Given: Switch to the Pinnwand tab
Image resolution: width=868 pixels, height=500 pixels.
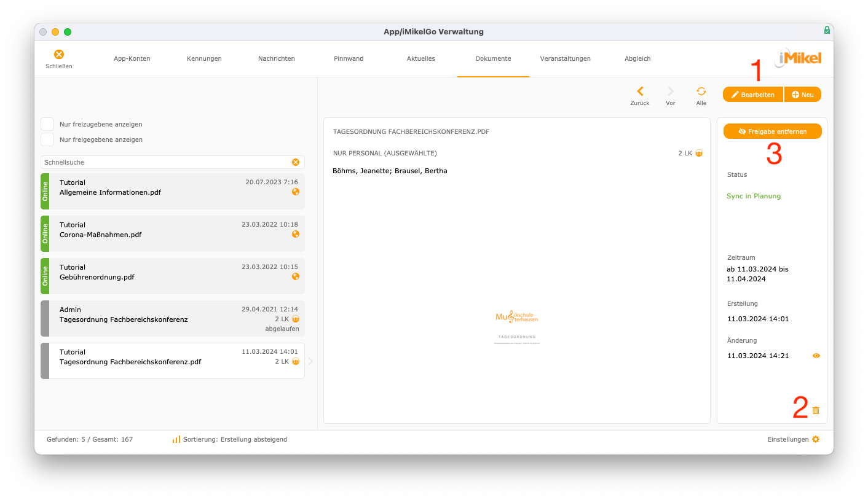Looking at the screenshot, I should coord(349,59).
